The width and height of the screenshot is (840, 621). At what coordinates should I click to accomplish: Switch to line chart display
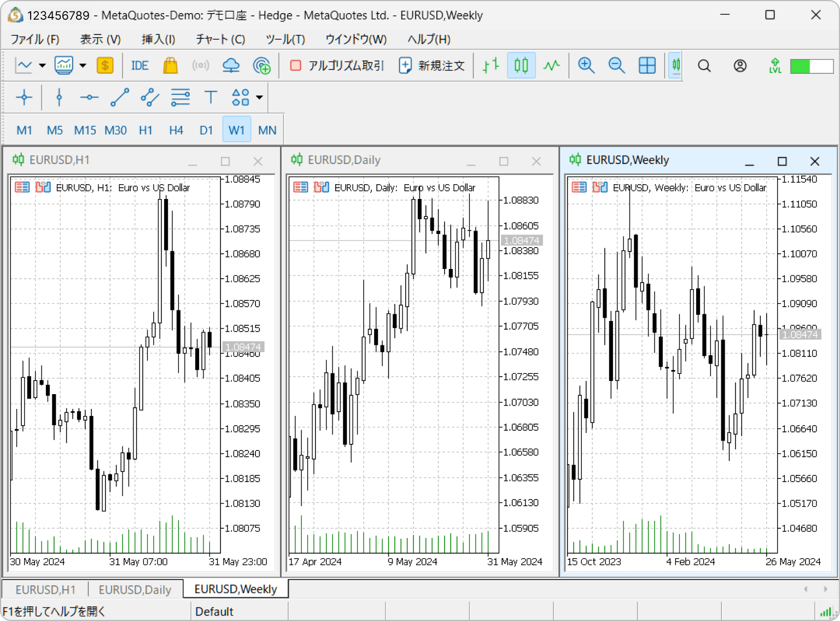pyautogui.click(x=551, y=66)
